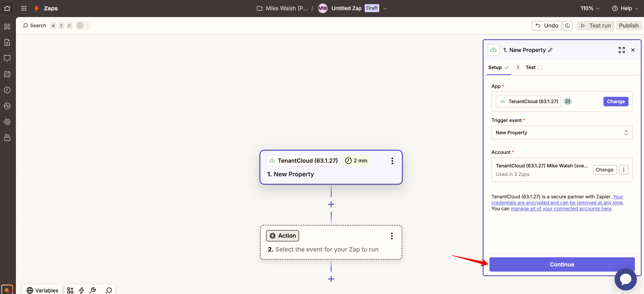
Task: Open the apps grid launcher
Action: (x=24, y=8)
